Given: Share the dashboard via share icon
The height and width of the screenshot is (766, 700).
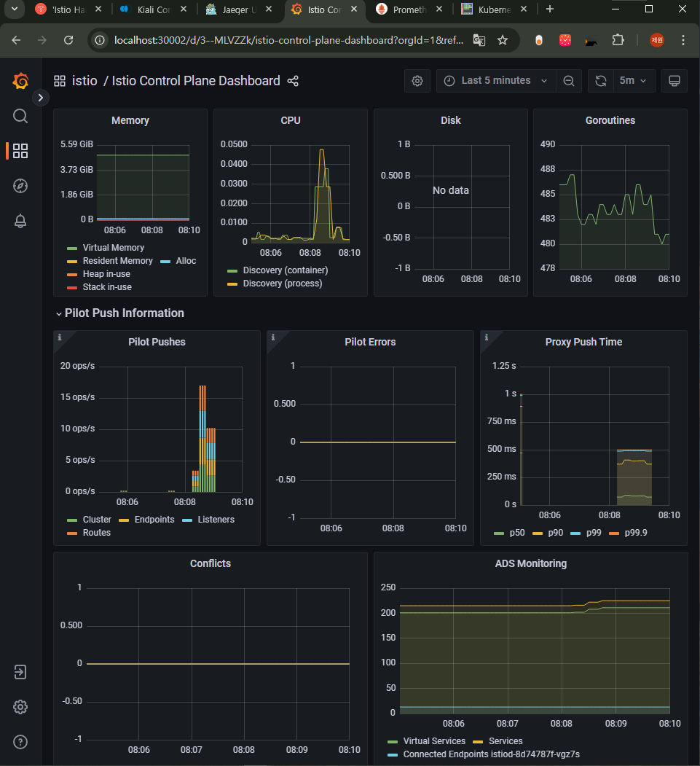Looking at the screenshot, I should click(293, 81).
